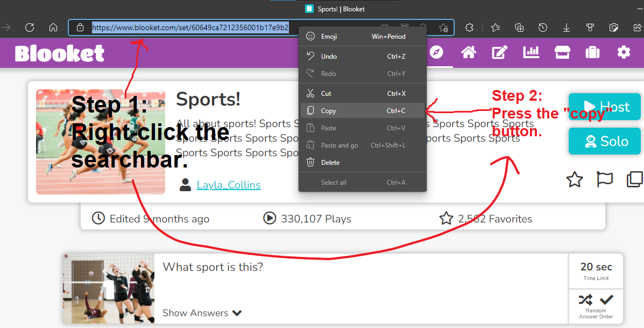Click the Random Answer Order indicator
The height and width of the screenshot is (328, 644).
pos(596,306)
